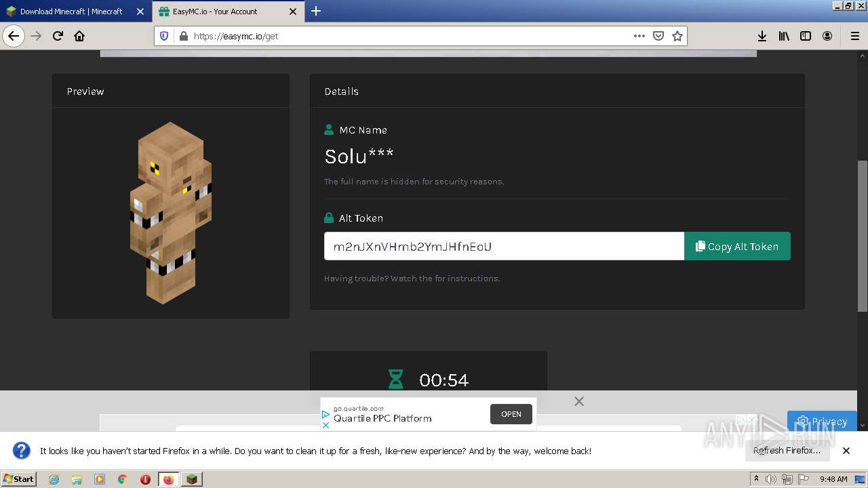Open Windows Explorer folder in taskbar
Screen dimensions: 868x488
click(x=77, y=479)
